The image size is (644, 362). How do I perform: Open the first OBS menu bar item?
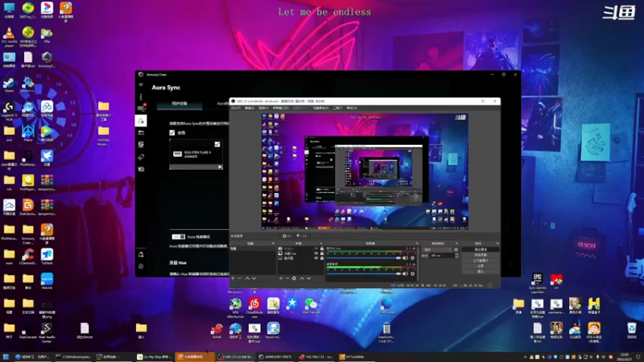click(235, 108)
